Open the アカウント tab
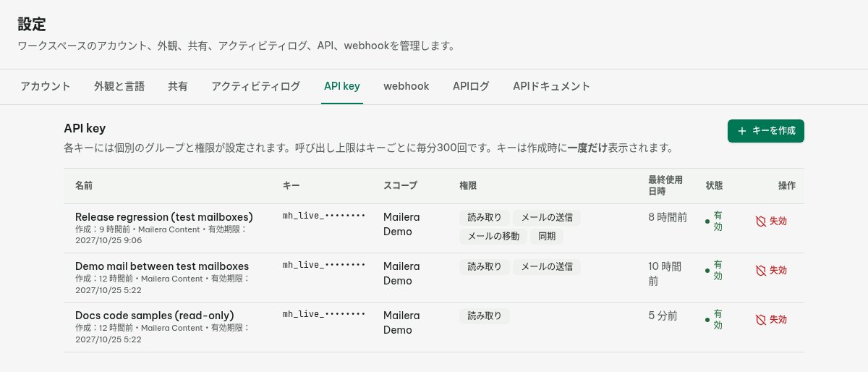The width and height of the screenshot is (868, 372). [46, 86]
